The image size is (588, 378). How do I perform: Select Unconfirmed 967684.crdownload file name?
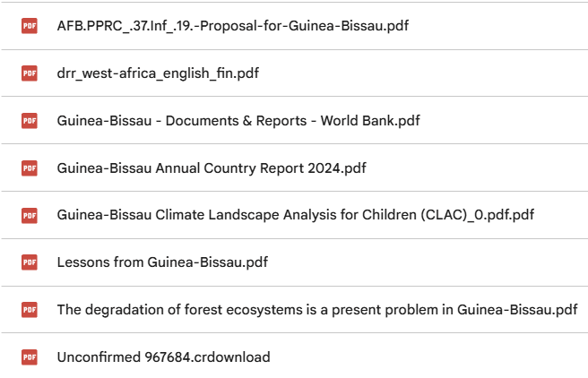(163, 357)
